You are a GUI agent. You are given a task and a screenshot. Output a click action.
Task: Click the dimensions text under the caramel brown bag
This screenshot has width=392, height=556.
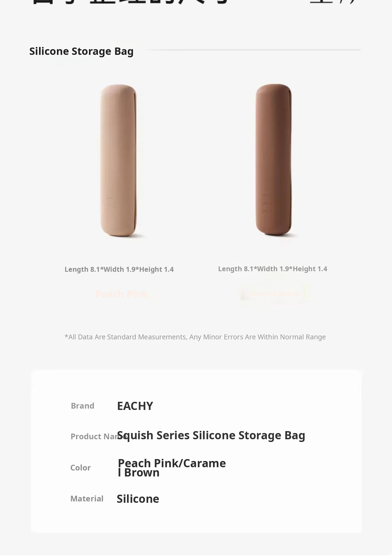(x=273, y=269)
